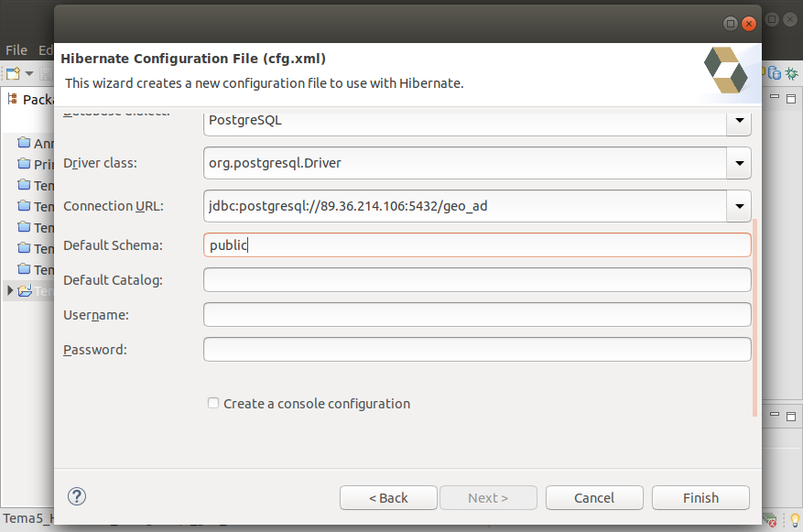Open the Database dialect dropdown arrow
Viewport: 803px width, 532px height.
click(x=739, y=121)
